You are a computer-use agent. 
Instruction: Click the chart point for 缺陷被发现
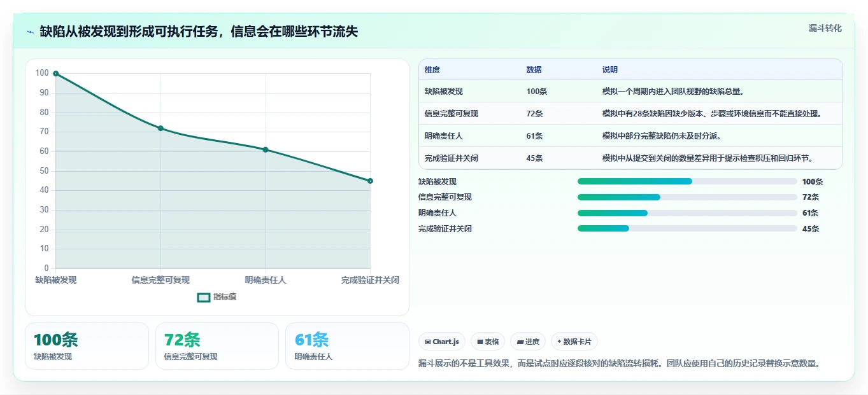click(x=56, y=74)
